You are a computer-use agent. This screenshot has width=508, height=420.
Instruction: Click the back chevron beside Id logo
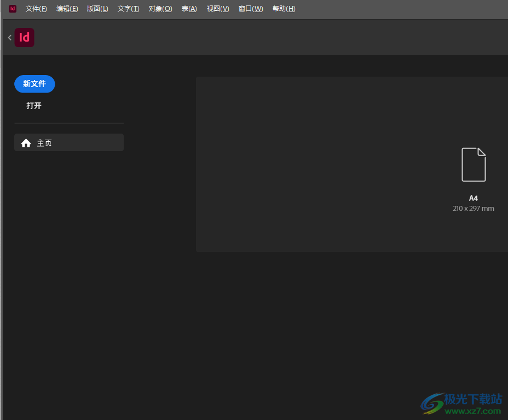point(10,38)
